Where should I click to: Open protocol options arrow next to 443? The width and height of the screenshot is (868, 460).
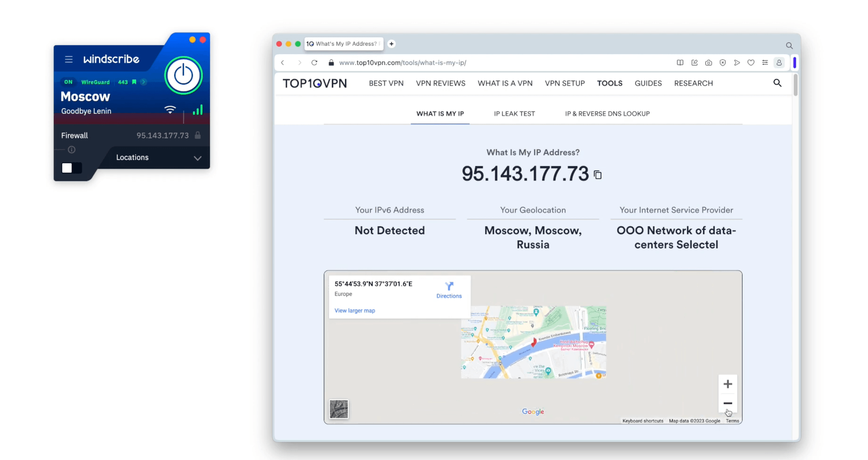pos(144,82)
